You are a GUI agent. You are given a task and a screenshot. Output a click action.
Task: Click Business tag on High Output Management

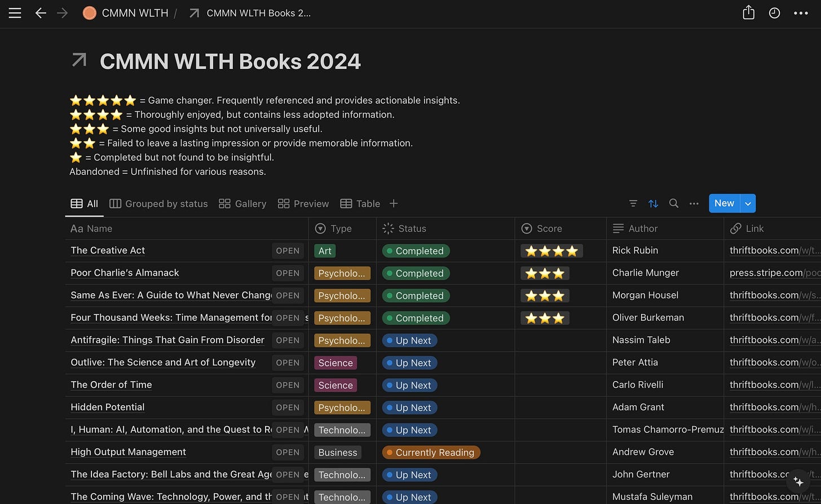pos(337,453)
